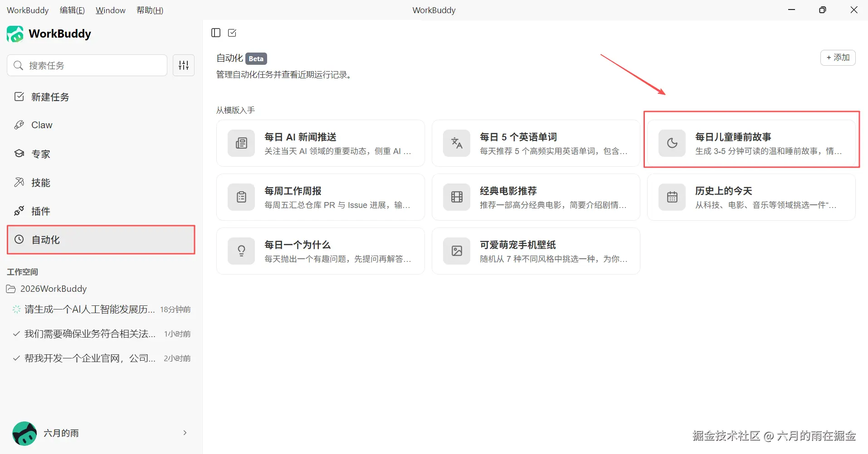Open the 2026WorkBuddy workspace

[54, 289]
